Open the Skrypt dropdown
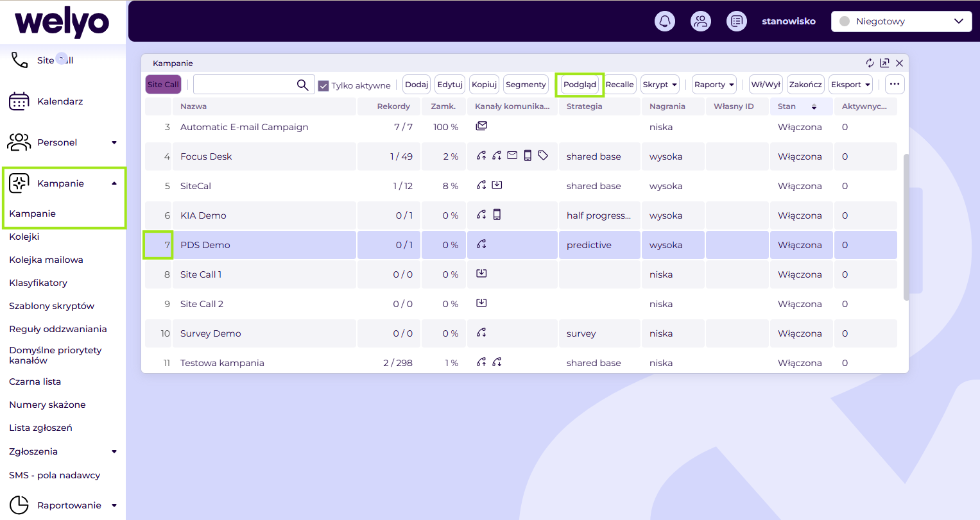This screenshot has width=980, height=520. click(x=660, y=85)
